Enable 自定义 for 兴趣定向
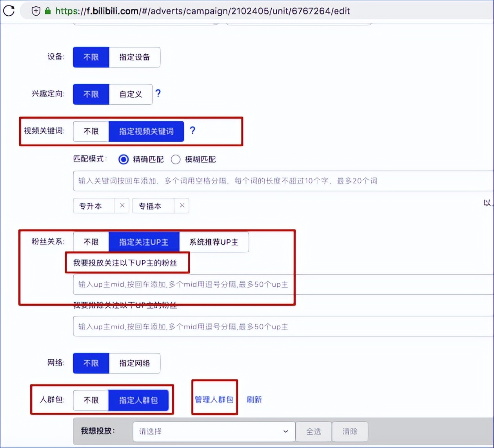Viewport: 494px width, 448px height. (131, 94)
